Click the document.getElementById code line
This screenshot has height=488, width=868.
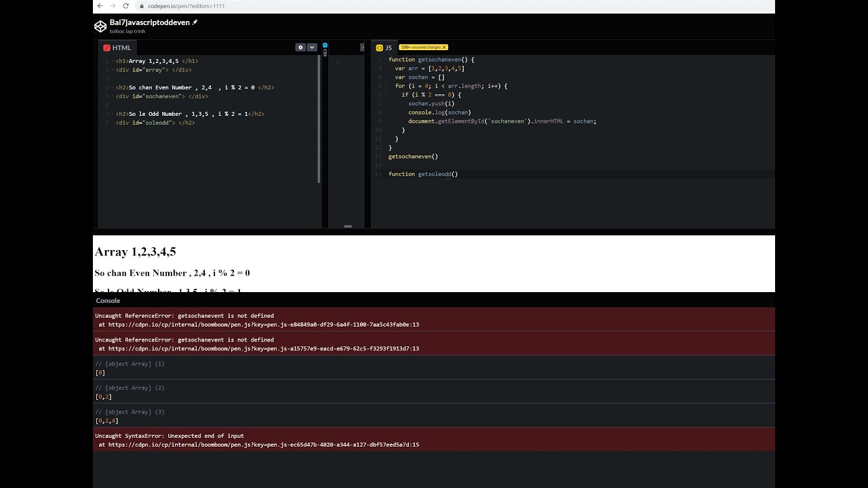pyautogui.click(x=502, y=121)
